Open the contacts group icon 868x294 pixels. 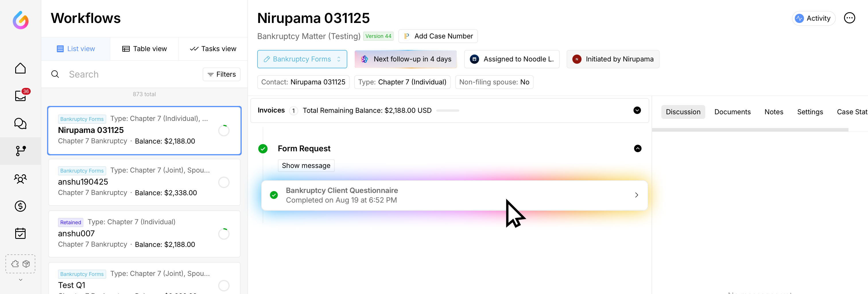click(20, 178)
